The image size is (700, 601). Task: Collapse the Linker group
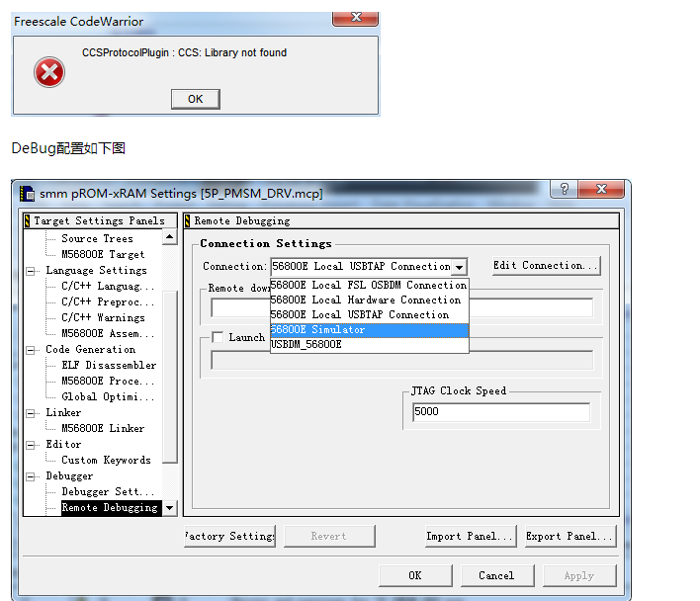[x=31, y=413]
